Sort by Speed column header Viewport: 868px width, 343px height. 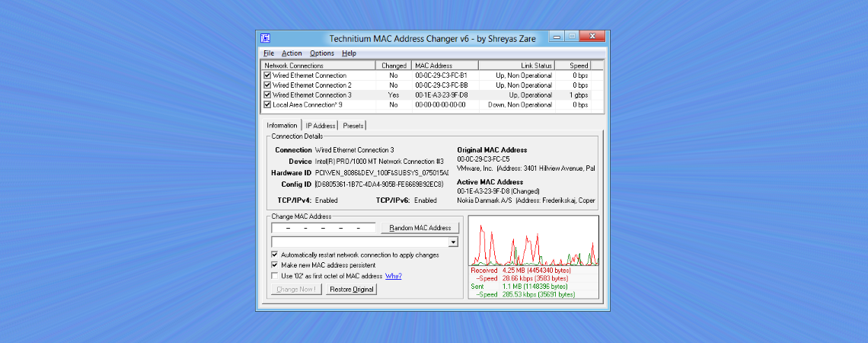click(573, 66)
